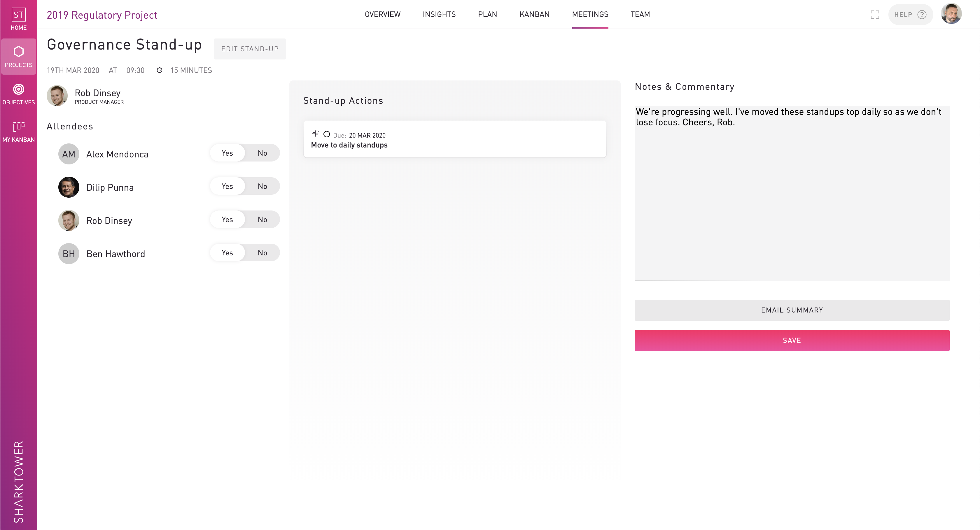Screen dimensions: 980x530
Task: Click the fullscreen expand icon
Action: (x=875, y=15)
